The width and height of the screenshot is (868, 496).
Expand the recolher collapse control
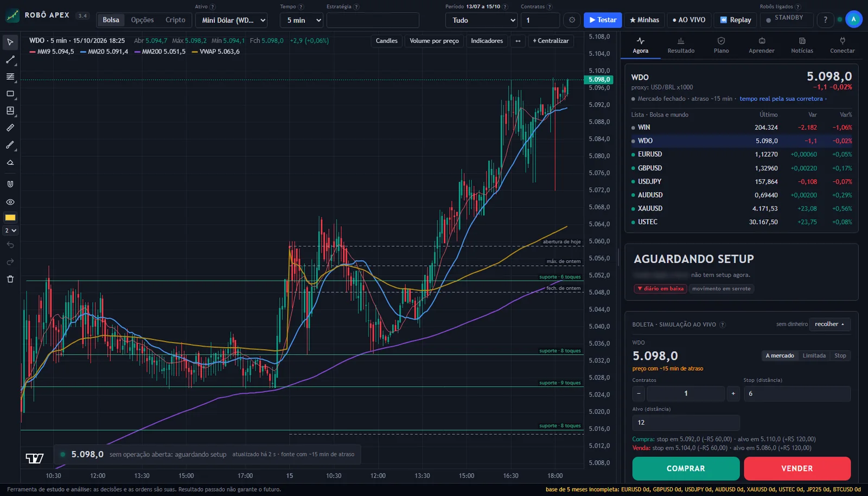pyautogui.click(x=829, y=325)
